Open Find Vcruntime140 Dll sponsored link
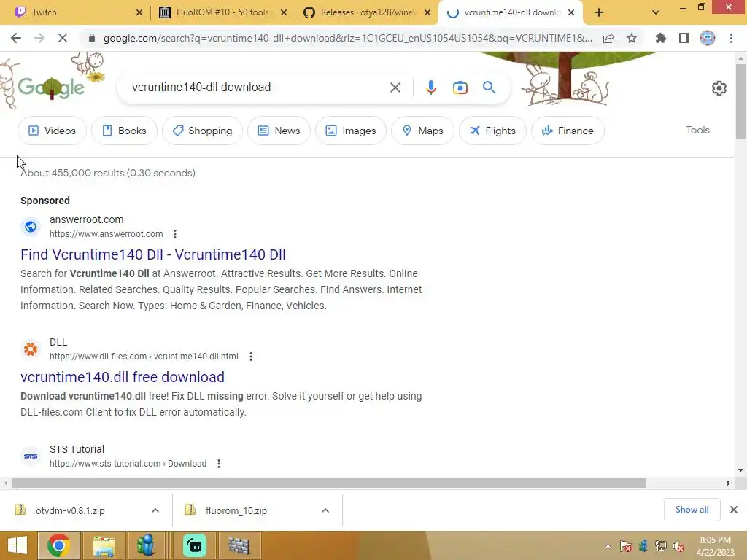 tap(153, 254)
